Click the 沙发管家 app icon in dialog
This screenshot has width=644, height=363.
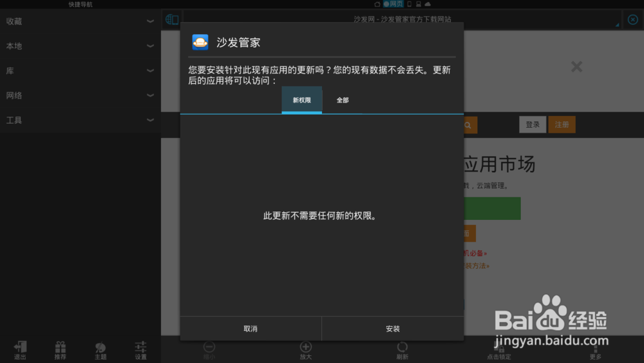tap(200, 42)
